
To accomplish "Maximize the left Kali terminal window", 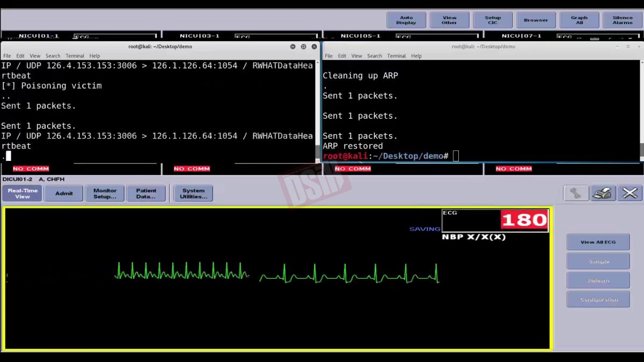I will (303, 47).
